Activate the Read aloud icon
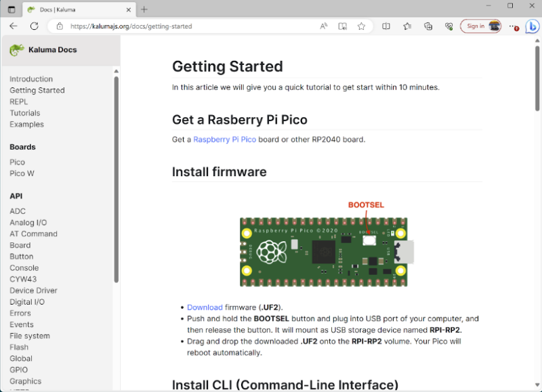 pos(323,26)
